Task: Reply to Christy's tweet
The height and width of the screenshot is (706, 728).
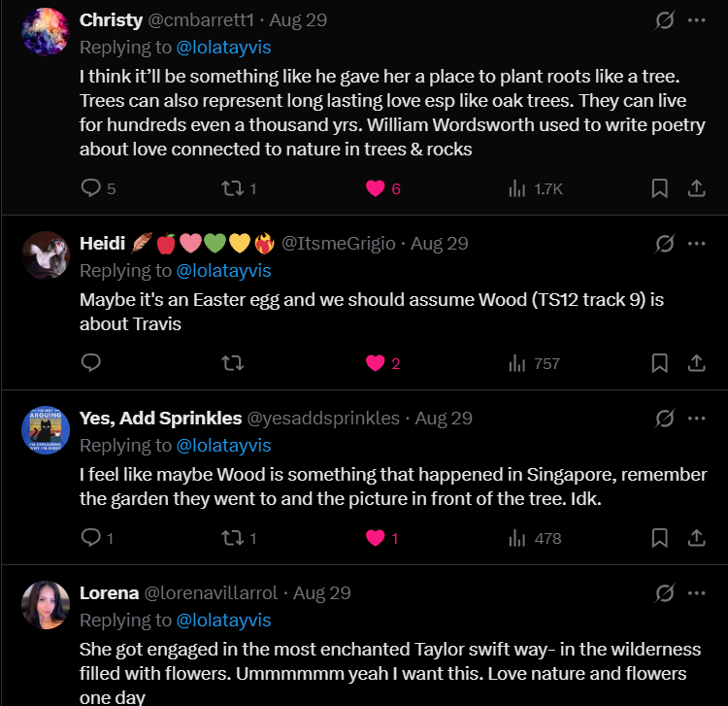Action: [x=91, y=188]
